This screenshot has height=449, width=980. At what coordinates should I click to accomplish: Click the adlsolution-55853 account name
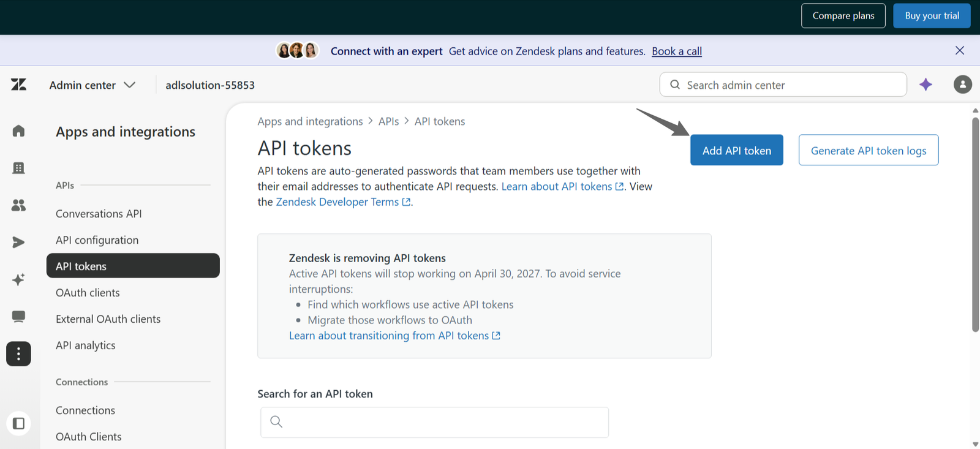point(210,85)
